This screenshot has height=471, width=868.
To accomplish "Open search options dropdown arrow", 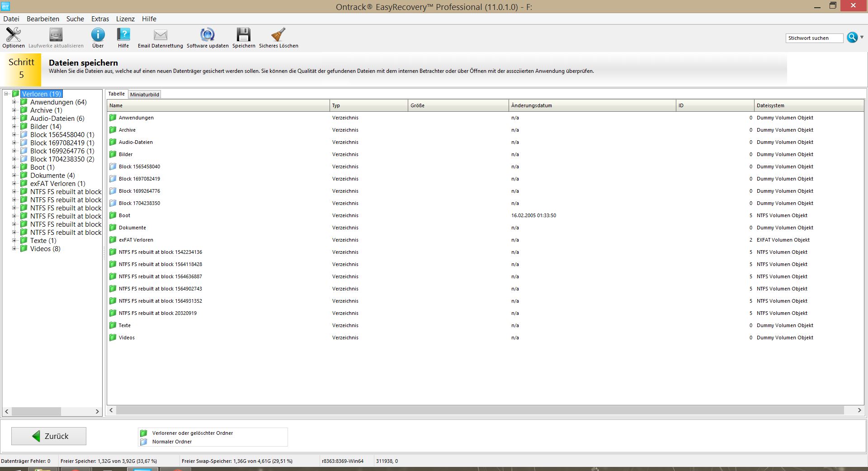I will tap(862, 38).
